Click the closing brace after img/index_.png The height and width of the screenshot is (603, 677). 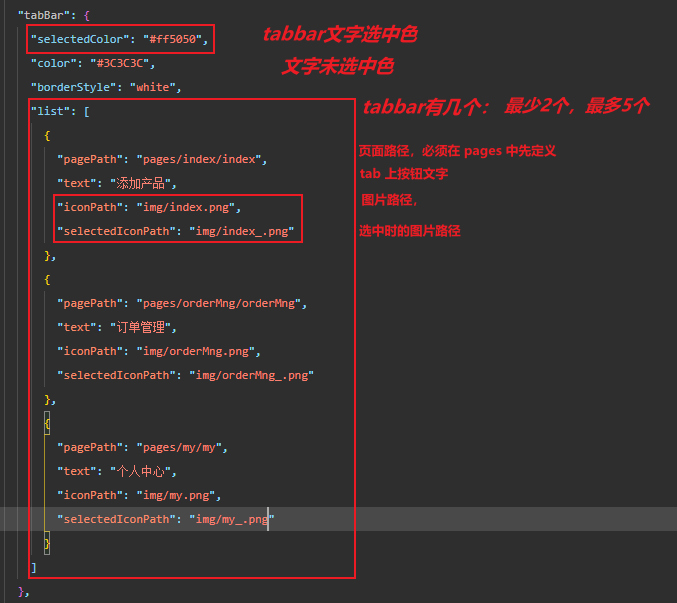click(47, 256)
